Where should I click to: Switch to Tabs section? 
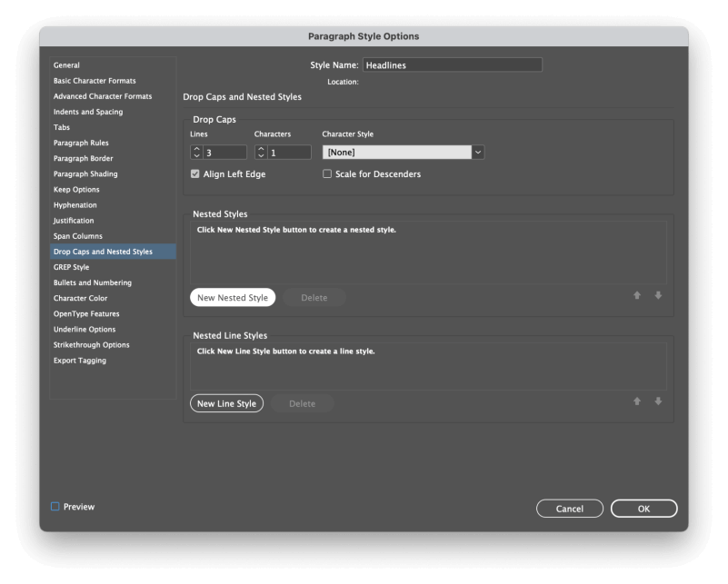(x=113, y=127)
